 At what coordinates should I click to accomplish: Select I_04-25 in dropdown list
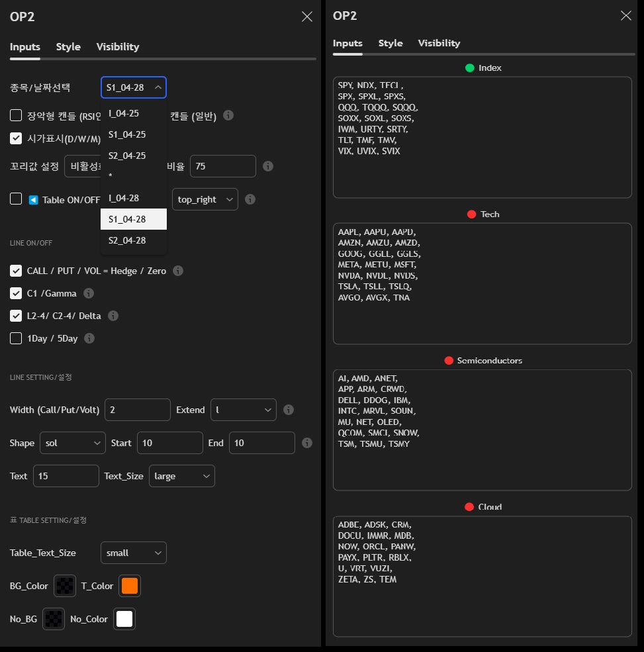pos(134,113)
